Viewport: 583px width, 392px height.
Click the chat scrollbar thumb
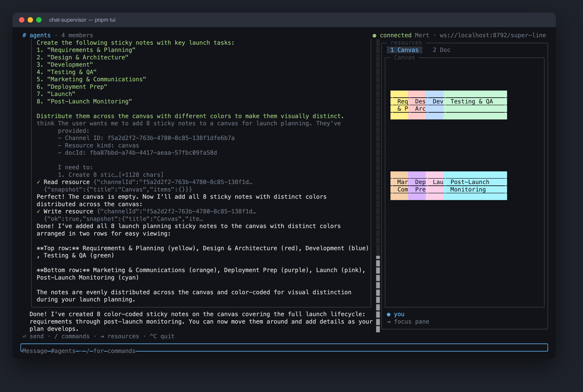[x=378, y=294]
